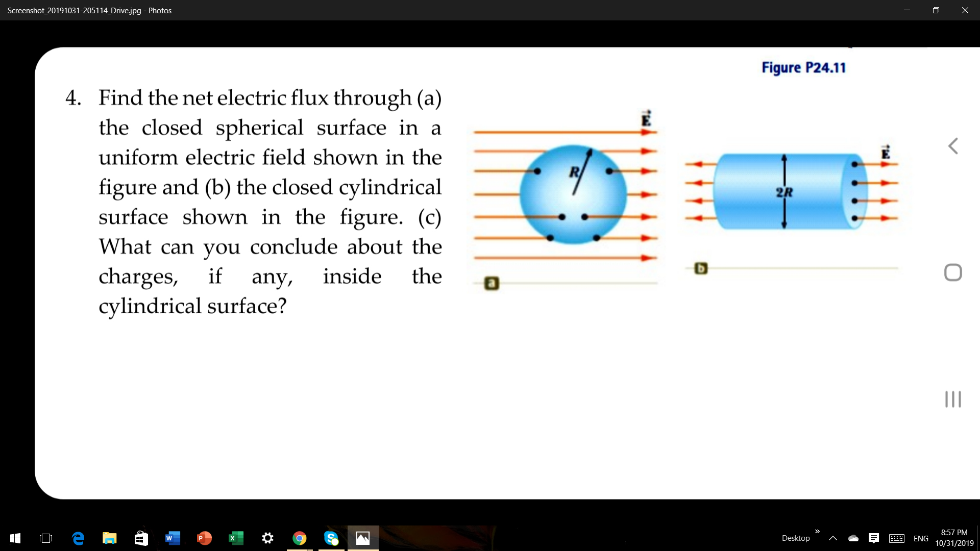Viewport: 980px width, 551px height.
Task: Click the Photos app navigation back arrow
Action: point(954,146)
